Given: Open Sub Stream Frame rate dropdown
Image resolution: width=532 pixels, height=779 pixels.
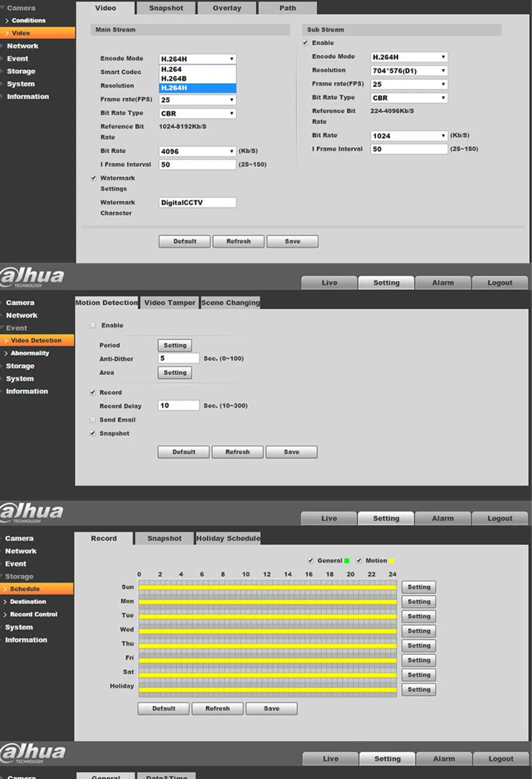Looking at the screenshot, I should 409,84.
